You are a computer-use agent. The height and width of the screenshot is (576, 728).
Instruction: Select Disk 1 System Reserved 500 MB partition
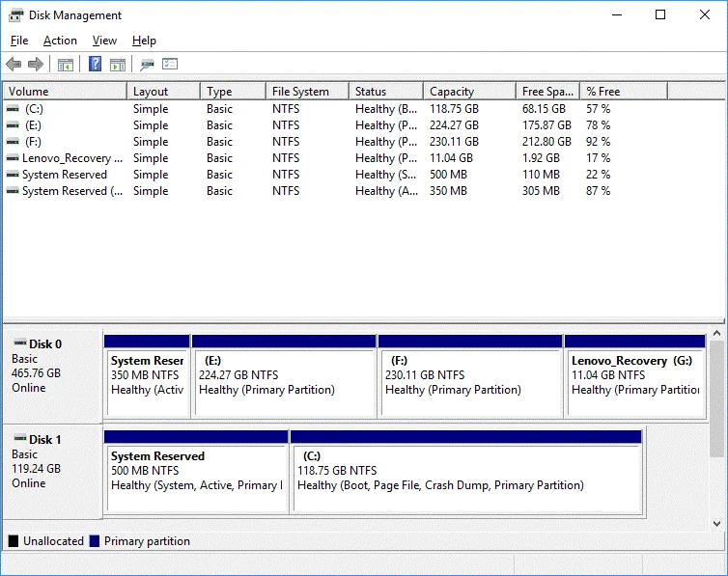(196, 472)
